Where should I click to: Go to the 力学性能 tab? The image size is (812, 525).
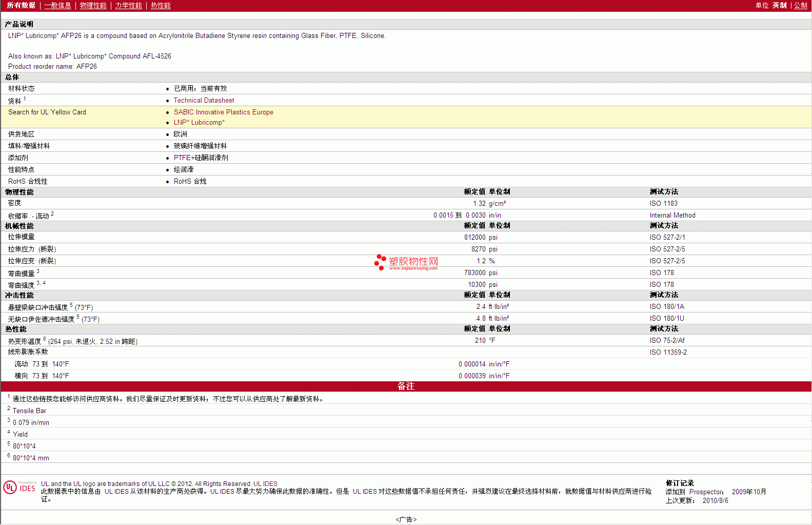click(x=128, y=5)
